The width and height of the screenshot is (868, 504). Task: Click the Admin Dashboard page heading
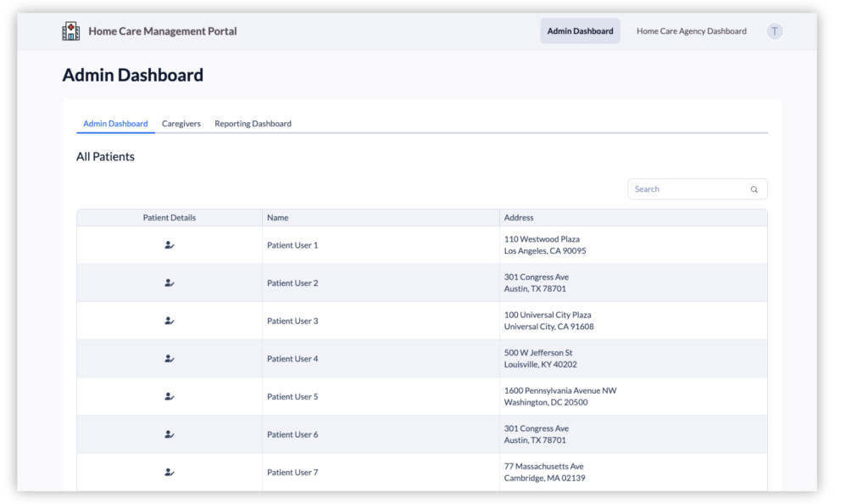[133, 75]
